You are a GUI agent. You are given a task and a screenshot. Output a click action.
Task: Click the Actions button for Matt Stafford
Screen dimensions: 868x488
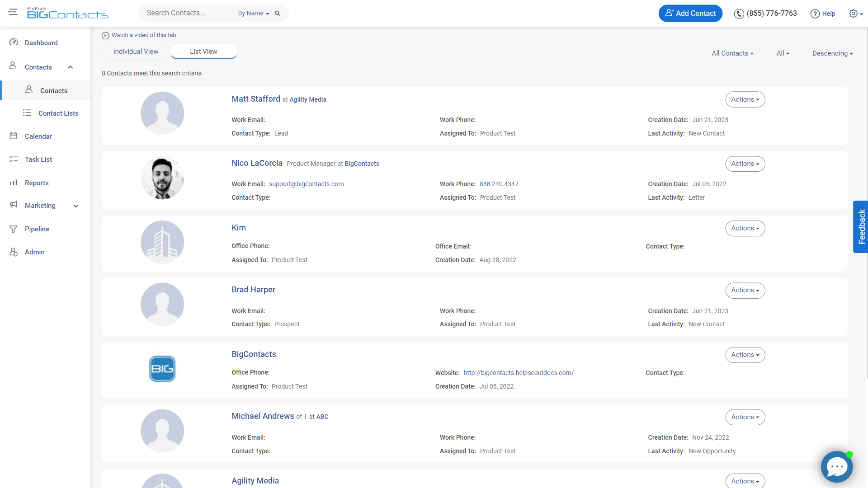[745, 99]
